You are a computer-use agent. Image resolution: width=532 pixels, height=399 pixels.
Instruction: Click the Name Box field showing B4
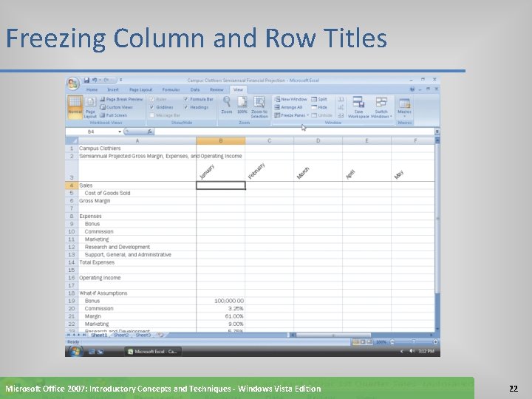(92, 132)
